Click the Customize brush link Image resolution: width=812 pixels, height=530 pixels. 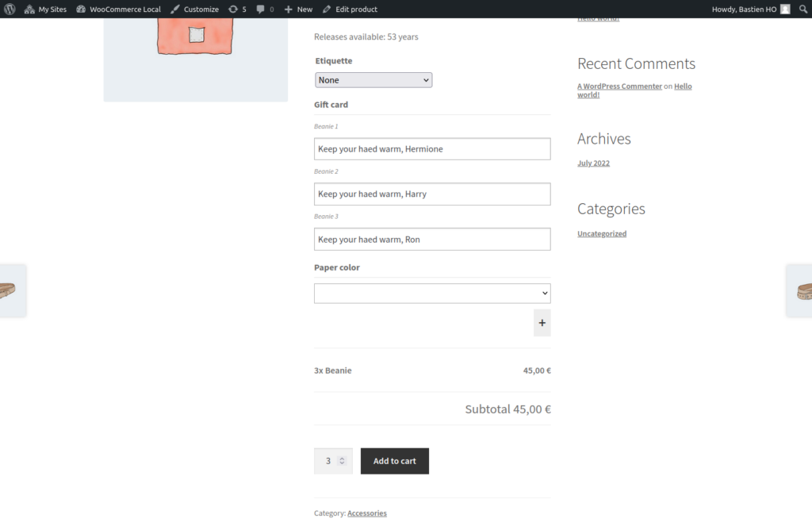[194, 9]
